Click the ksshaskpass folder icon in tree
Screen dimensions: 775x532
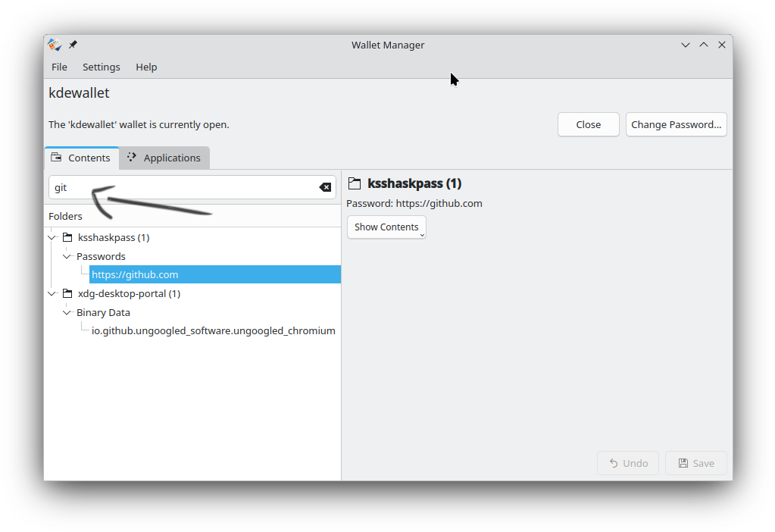[67, 237]
